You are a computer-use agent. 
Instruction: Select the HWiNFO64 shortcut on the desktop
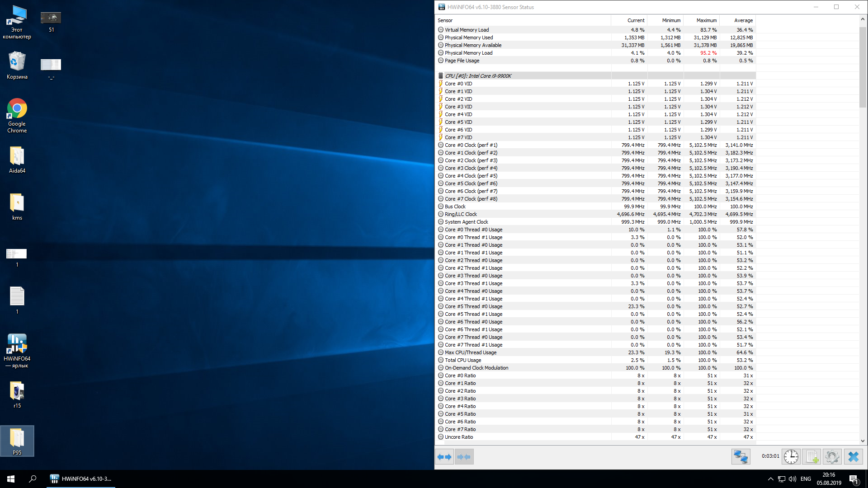(x=17, y=351)
